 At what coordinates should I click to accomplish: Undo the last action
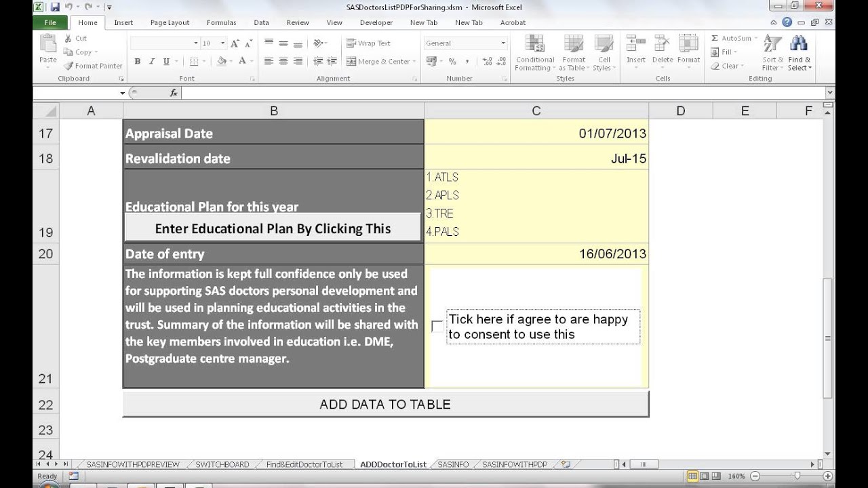point(68,7)
